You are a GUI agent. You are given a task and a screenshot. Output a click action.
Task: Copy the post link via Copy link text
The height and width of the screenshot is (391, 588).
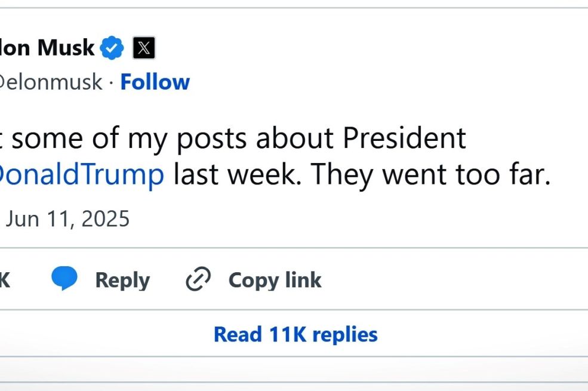pos(274,279)
